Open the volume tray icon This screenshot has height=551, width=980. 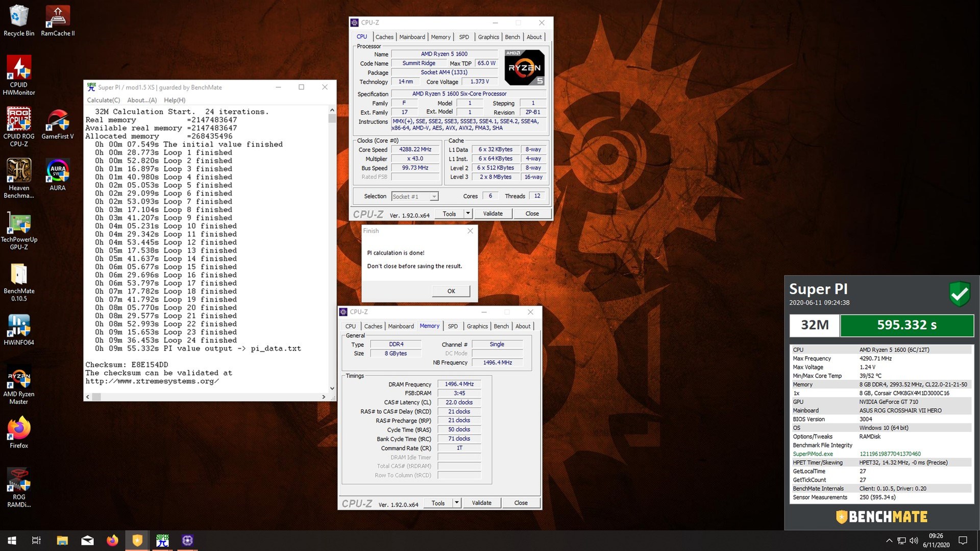914,541
